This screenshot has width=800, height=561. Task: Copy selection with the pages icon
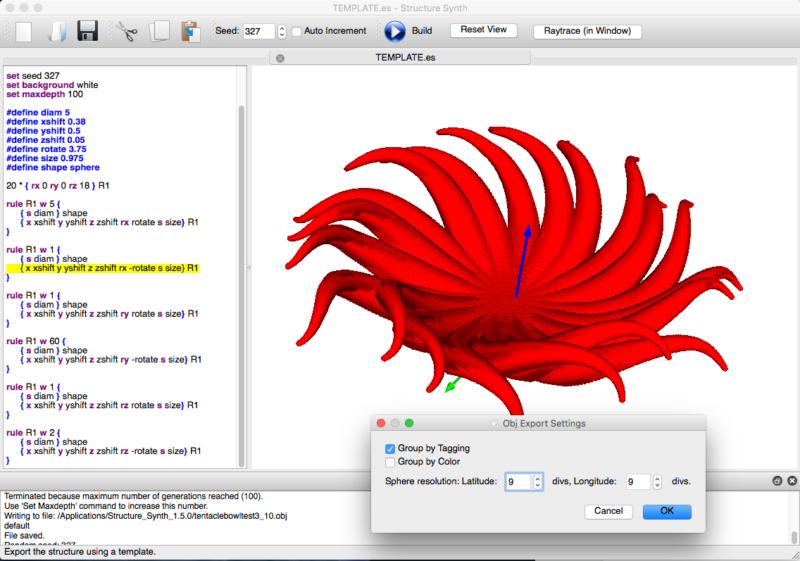(x=159, y=31)
